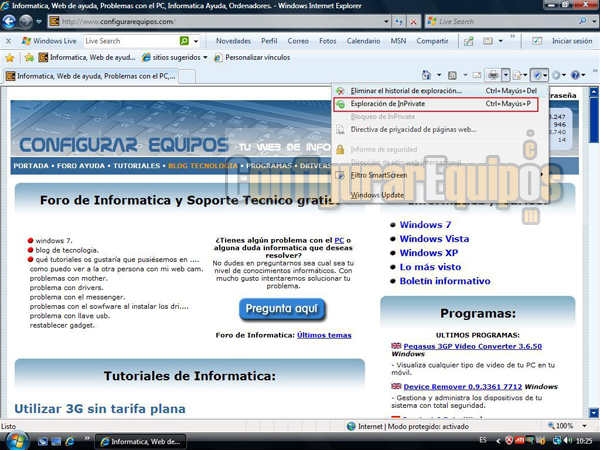
Task: Click the Add to Favorites star-plus icon
Action: click(29, 58)
